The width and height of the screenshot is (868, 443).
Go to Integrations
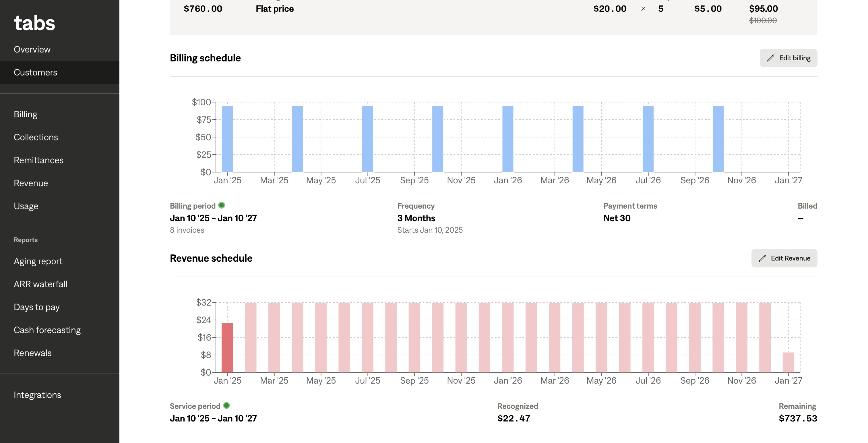(37, 395)
